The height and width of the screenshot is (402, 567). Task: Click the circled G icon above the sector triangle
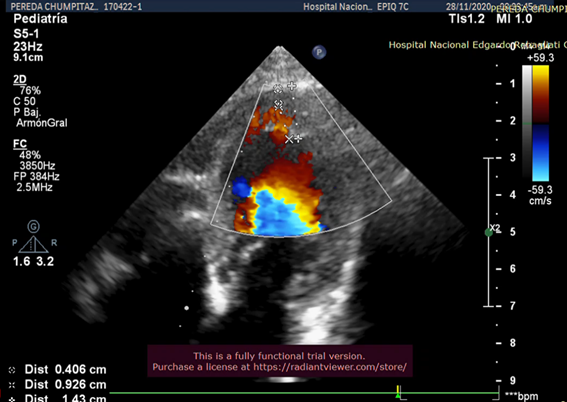(33, 227)
